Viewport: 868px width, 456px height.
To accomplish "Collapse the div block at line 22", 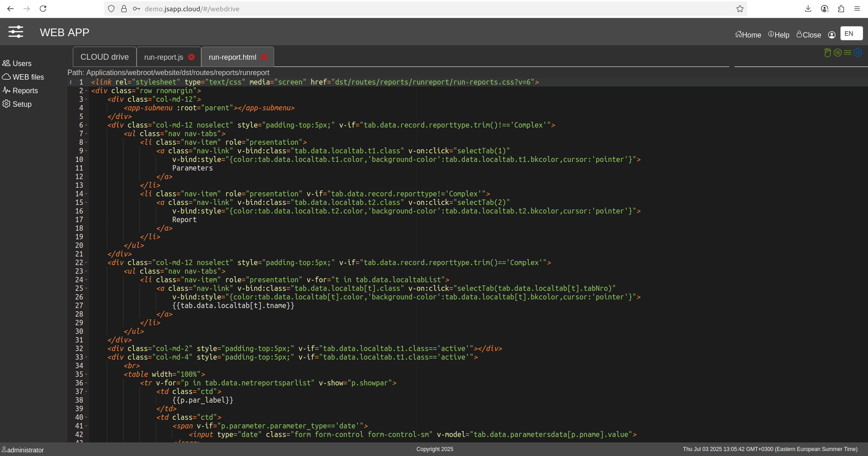I will (86, 263).
